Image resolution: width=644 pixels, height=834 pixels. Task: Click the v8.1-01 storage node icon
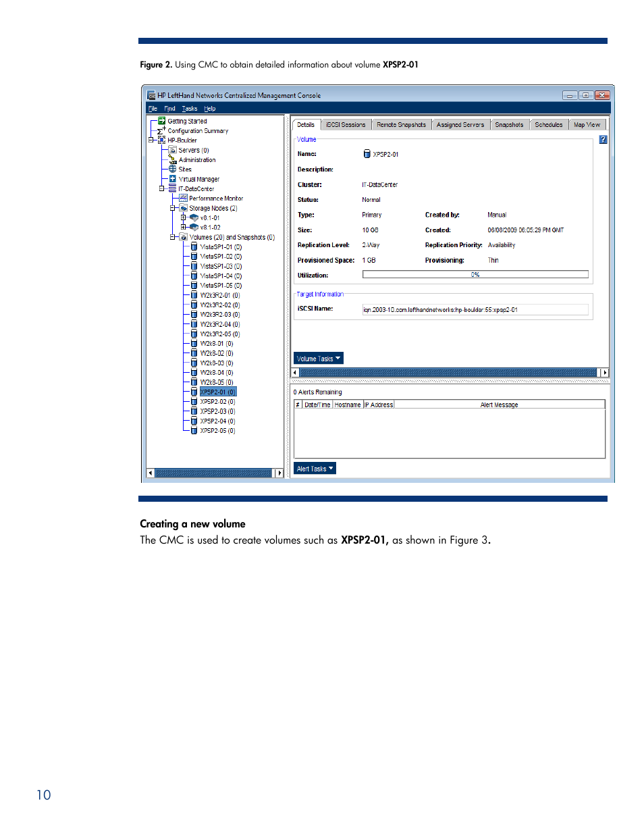pyautogui.click(x=194, y=217)
